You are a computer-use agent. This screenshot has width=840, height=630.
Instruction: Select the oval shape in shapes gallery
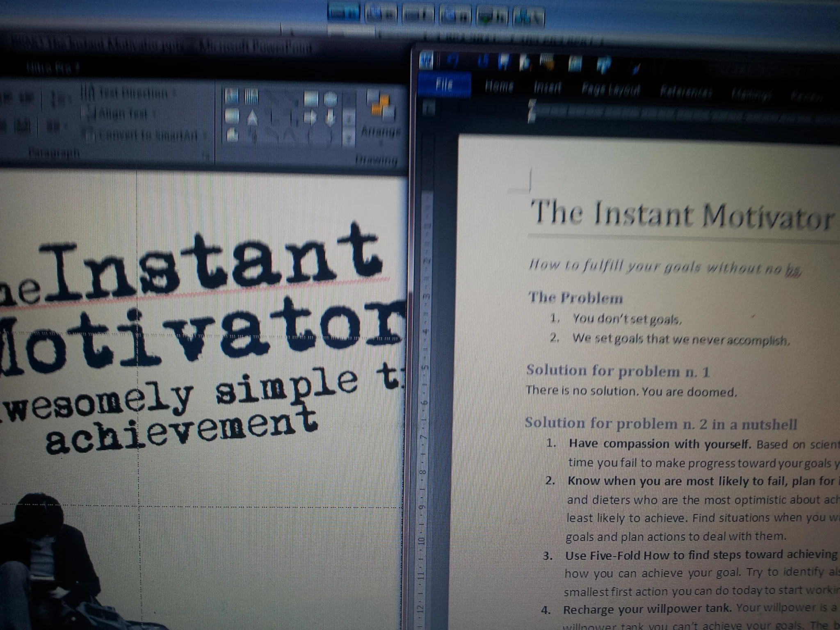[330, 98]
